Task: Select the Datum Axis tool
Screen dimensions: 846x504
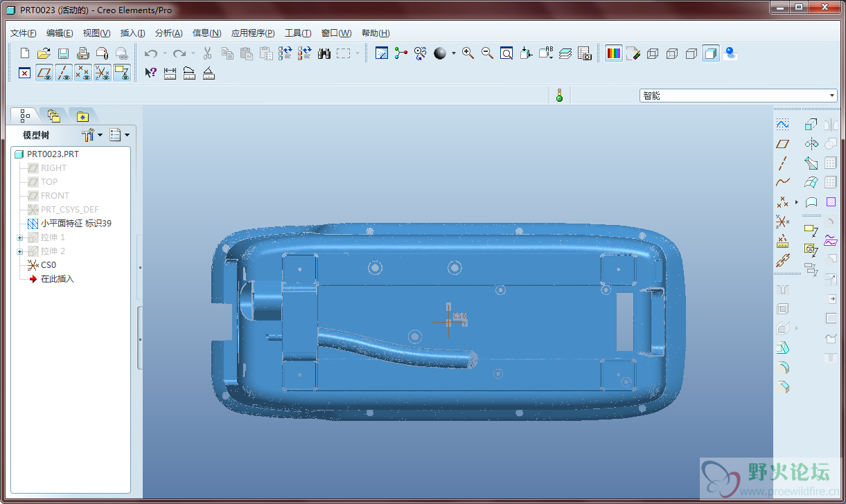Action: pos(782,163)
